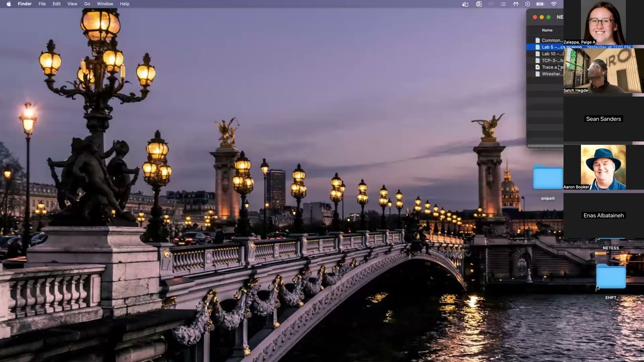Select the snipeit desktop folder
The height and width of the screenshot is (362, 644).
pyautogui.click(x=548, y=178)
